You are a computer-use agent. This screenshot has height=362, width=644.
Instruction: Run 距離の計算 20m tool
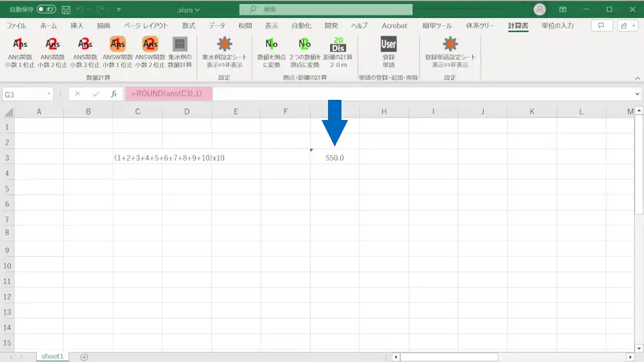coord(338,45)
